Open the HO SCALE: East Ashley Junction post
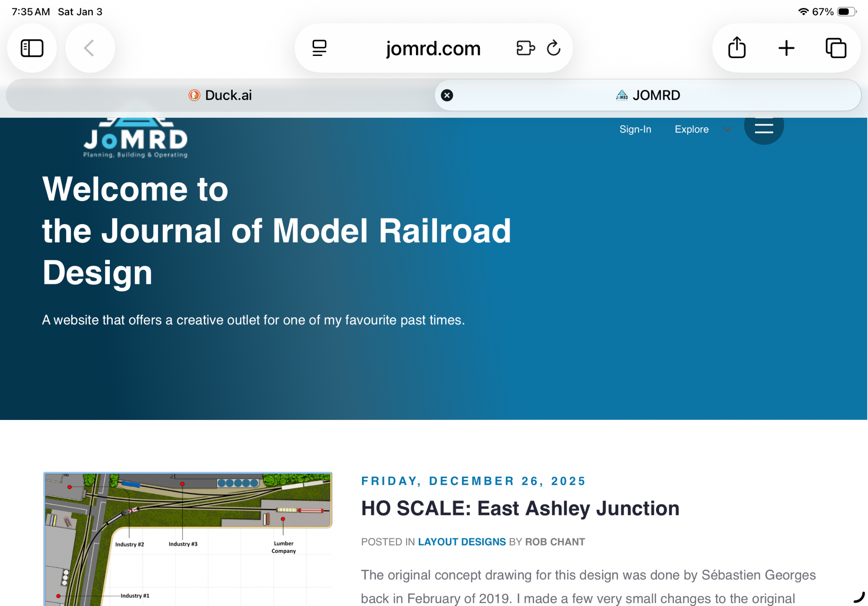868x606 pixels. click(520, 508)
